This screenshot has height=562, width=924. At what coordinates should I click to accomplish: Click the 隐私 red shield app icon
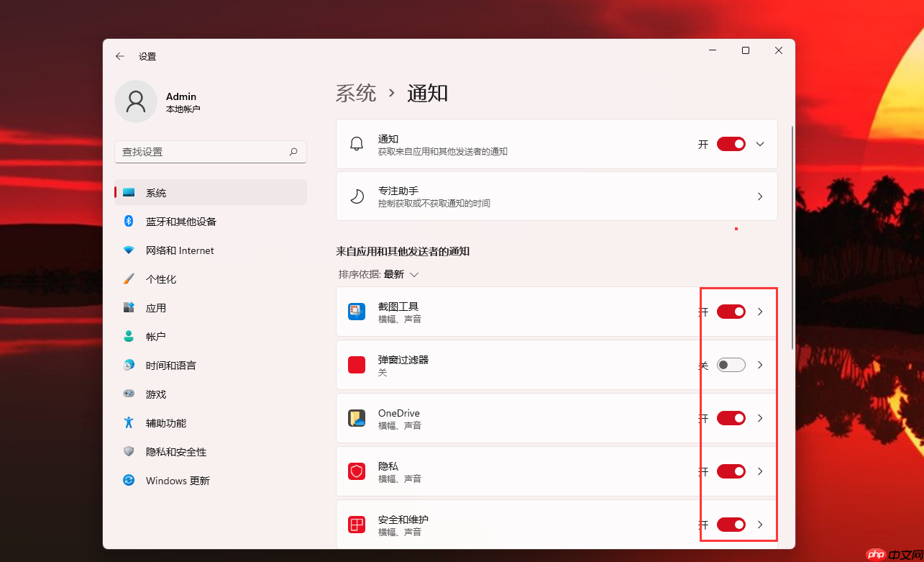[x=357, y=471]
